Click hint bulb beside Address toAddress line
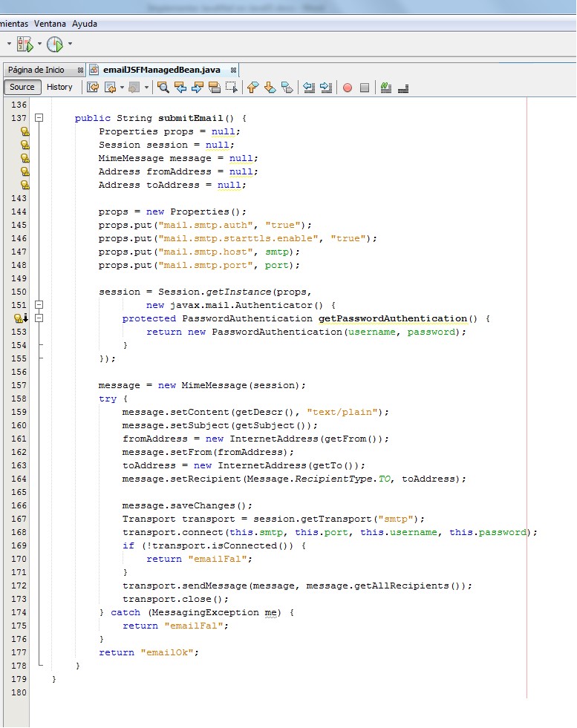The width and height of the screenshot is (577, 728). tap(25, 185)
